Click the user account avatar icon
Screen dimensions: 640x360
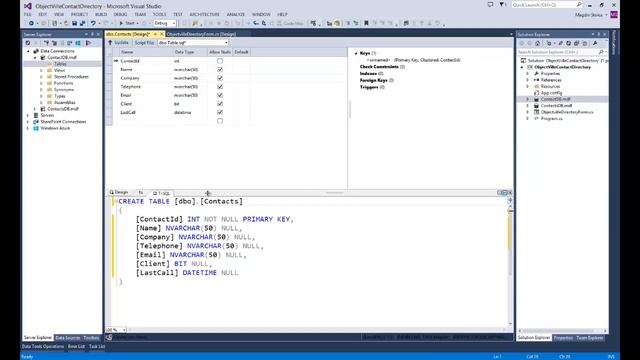(x=614, y=15)
